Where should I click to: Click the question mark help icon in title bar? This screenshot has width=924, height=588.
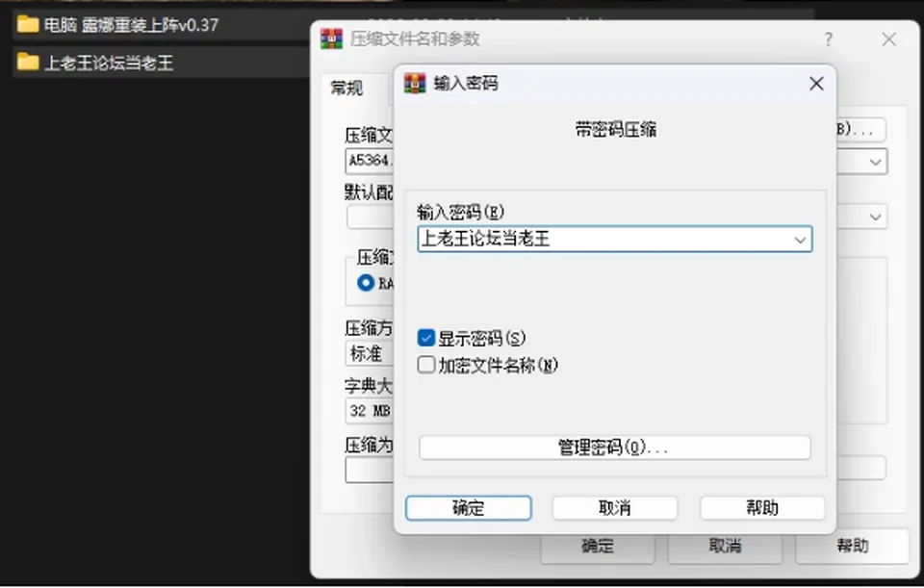(828, 39)
